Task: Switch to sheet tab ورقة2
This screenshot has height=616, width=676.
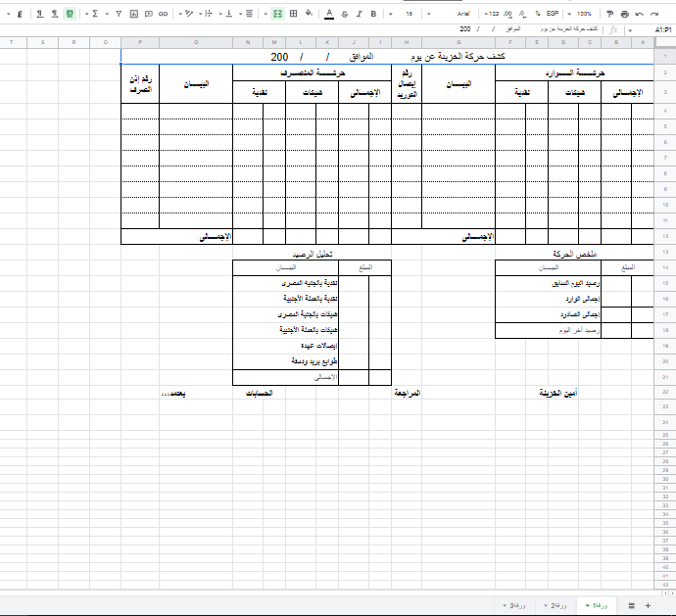Action: (x=555, y=605)
